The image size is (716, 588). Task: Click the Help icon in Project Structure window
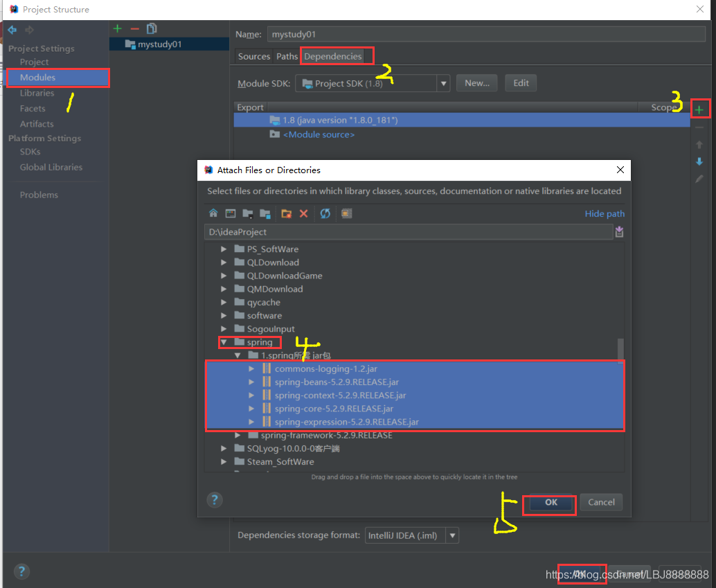[21, 571]
